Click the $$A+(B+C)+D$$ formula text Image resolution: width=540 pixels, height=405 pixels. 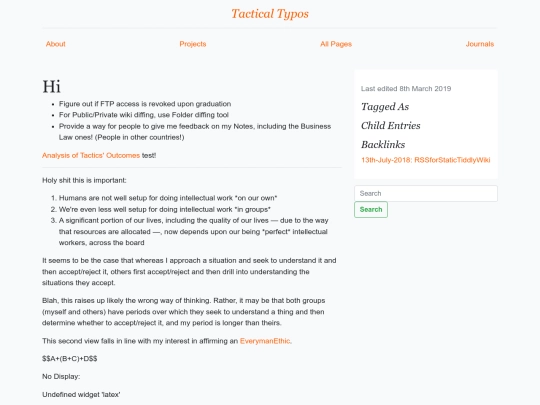click(x=70, y=359)
